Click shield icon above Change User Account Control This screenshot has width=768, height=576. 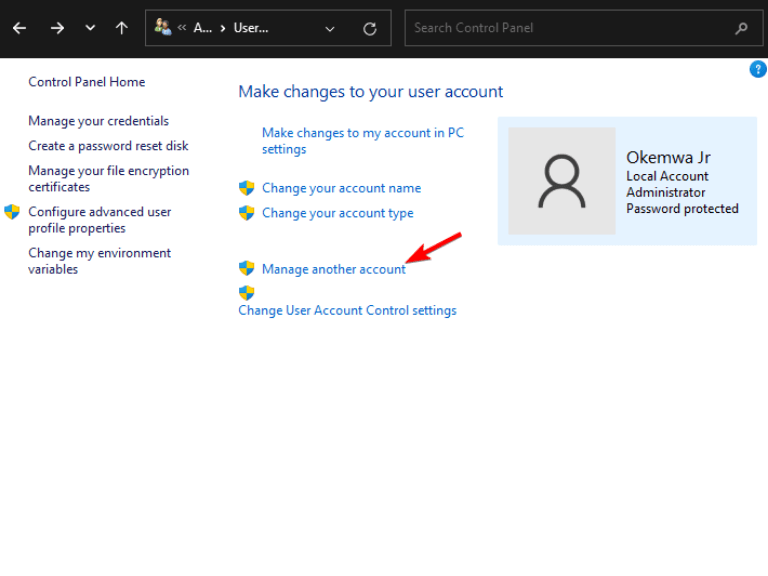(x=246, y=293)
